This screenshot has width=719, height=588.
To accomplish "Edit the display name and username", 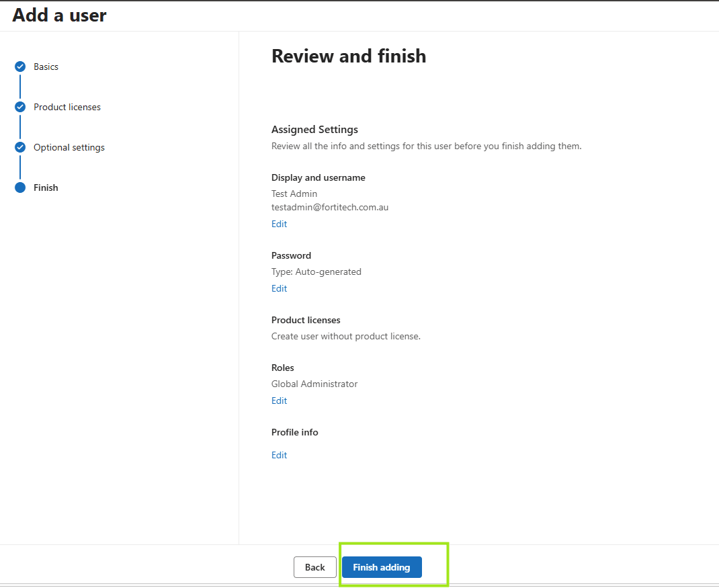I will tap(280, 224).
